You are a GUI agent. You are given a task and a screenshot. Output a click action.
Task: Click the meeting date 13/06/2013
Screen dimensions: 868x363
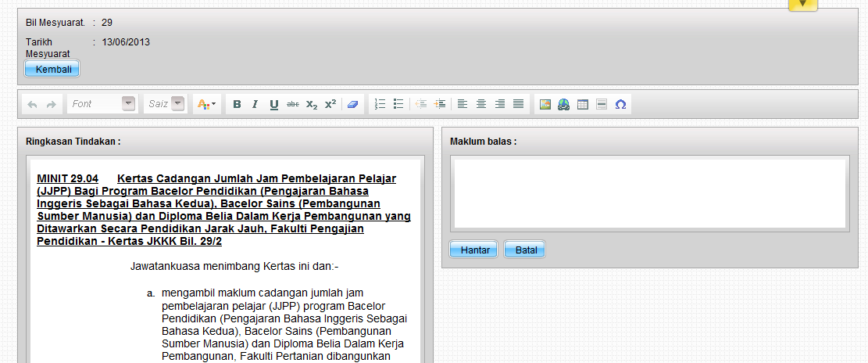point(126,42)
